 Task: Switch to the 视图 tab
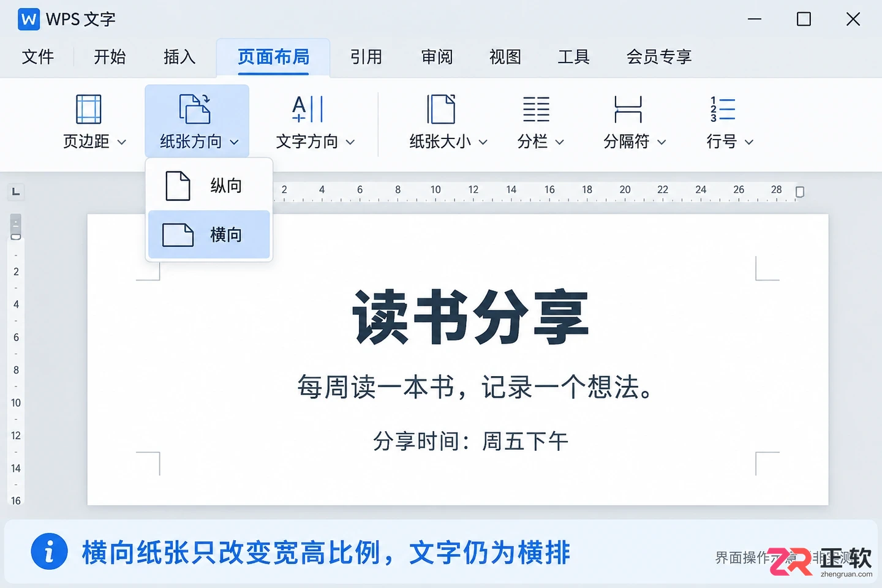(x=505, y=57)
